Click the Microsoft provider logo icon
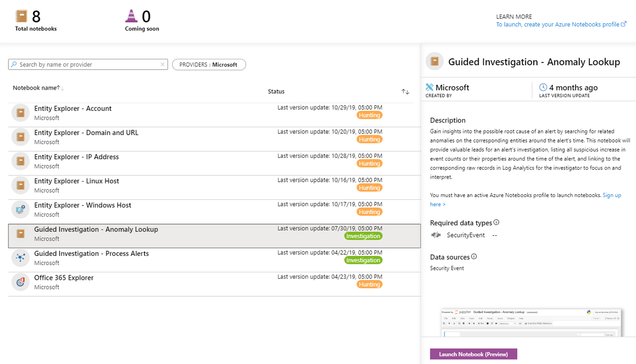 coord(430,87)
